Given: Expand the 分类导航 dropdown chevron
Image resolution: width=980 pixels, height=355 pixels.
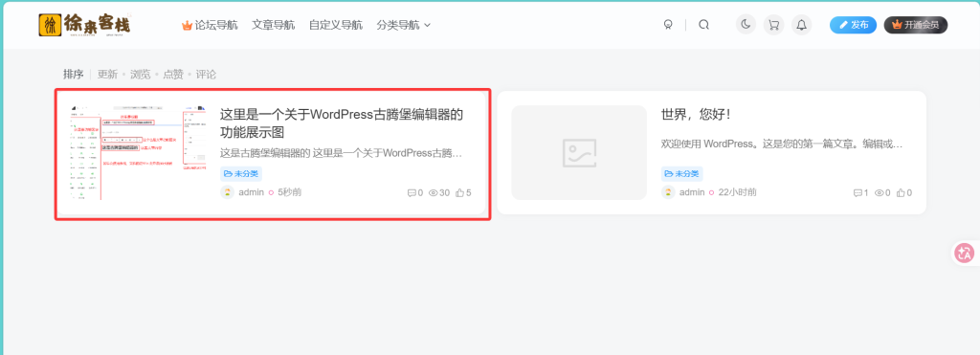Looking at the screenshot, I should (x=428, y=26).
